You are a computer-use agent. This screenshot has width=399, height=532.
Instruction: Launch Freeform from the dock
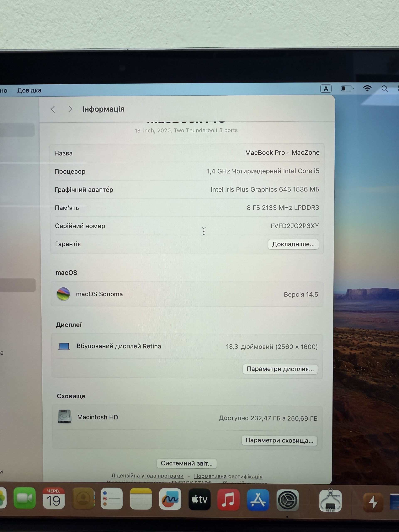[x=170, y=499]
